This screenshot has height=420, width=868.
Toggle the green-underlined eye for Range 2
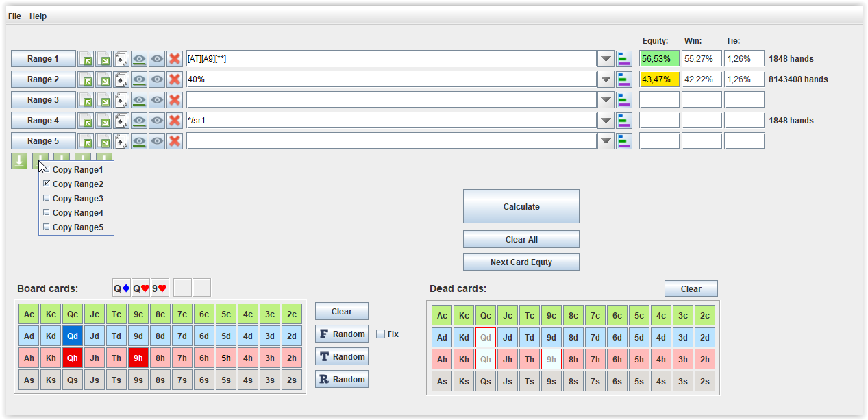pos(139,79)
